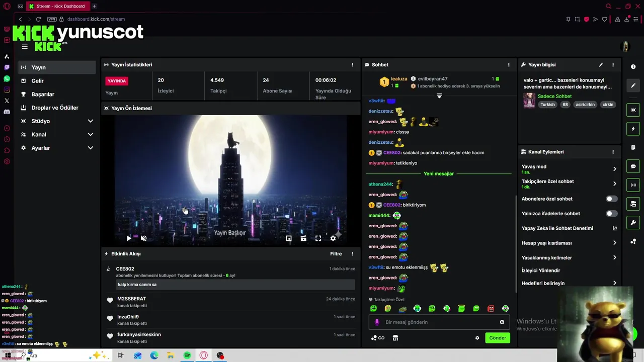Unmute the stream preview audio

point(143,238)
